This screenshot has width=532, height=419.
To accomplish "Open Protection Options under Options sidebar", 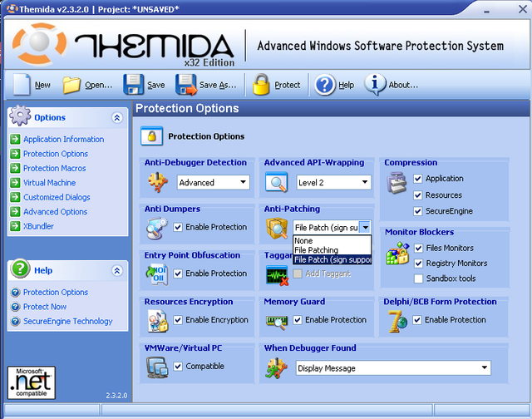I will [x=56, y=154].
